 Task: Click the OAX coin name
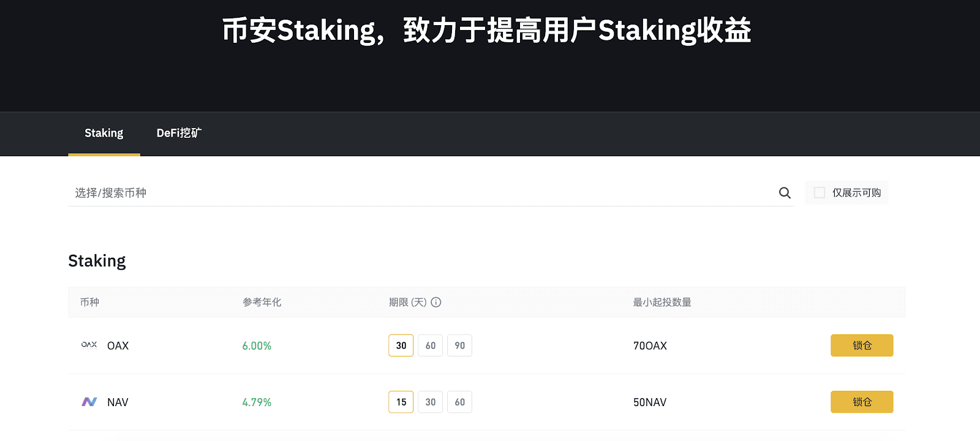pos(118,345)
